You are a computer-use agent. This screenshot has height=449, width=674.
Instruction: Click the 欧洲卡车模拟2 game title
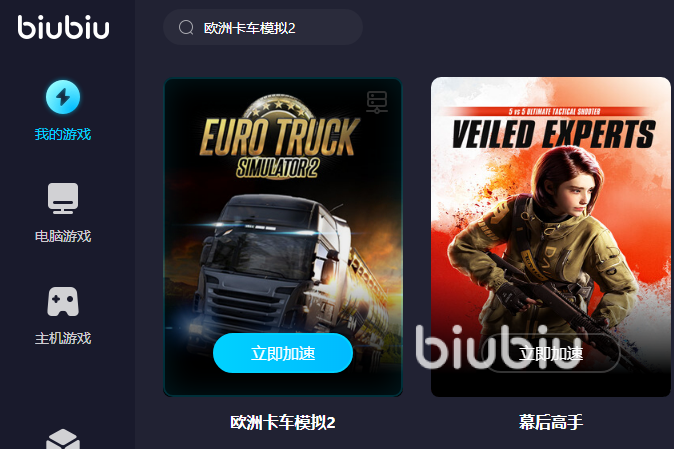[283, 422]
